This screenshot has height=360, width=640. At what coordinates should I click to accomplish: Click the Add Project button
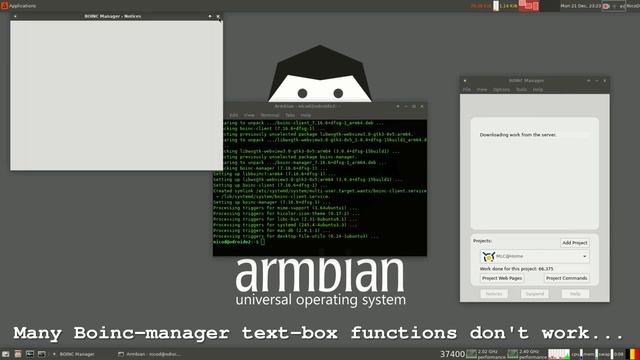click(575, 243)
